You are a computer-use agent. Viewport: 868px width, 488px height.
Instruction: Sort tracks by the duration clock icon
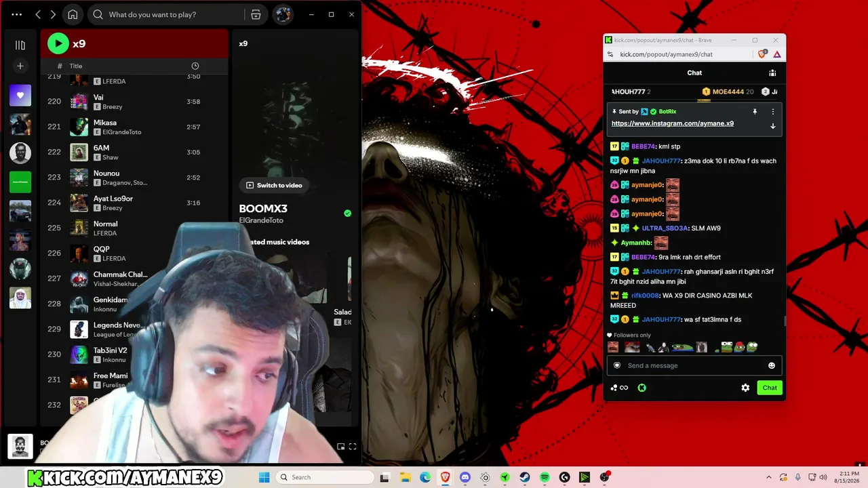point(195,66)
